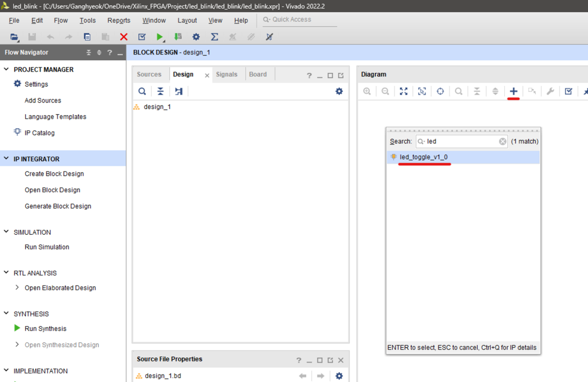Click Add Sources
Screen dimensions: 588x382
pos(42,100)
